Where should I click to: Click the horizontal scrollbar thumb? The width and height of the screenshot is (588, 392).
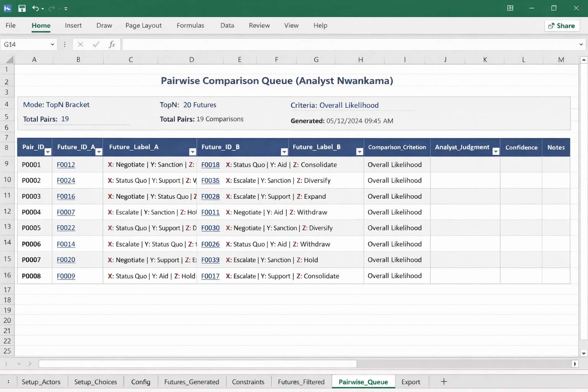coord(198,364)
